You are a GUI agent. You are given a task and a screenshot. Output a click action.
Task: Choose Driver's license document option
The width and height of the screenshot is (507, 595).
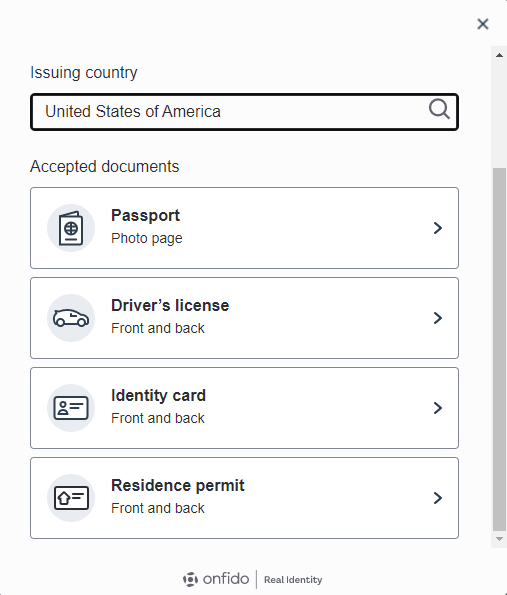coord(244,318)
